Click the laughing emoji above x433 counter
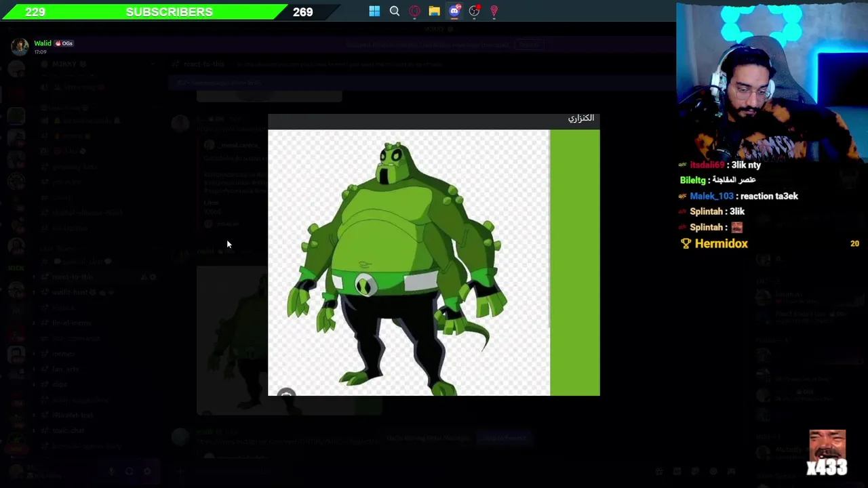Screen dimensions: 868x488 click(x=827, y=444)
